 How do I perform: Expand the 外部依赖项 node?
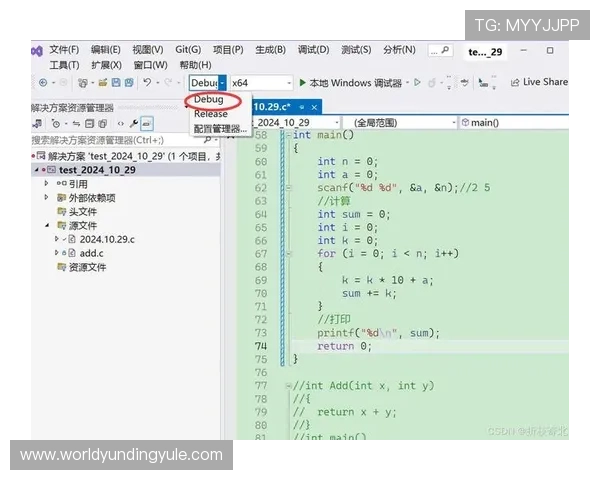click(x=46, y=197)
